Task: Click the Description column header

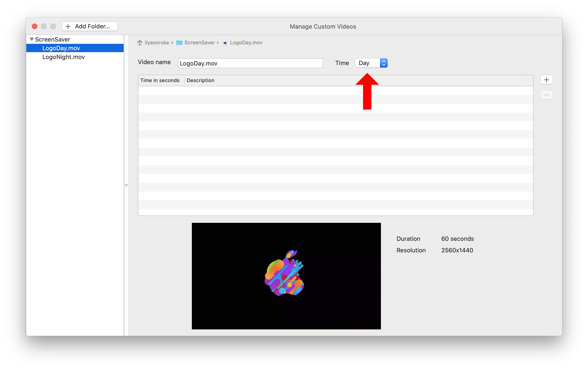Action: 200,80
